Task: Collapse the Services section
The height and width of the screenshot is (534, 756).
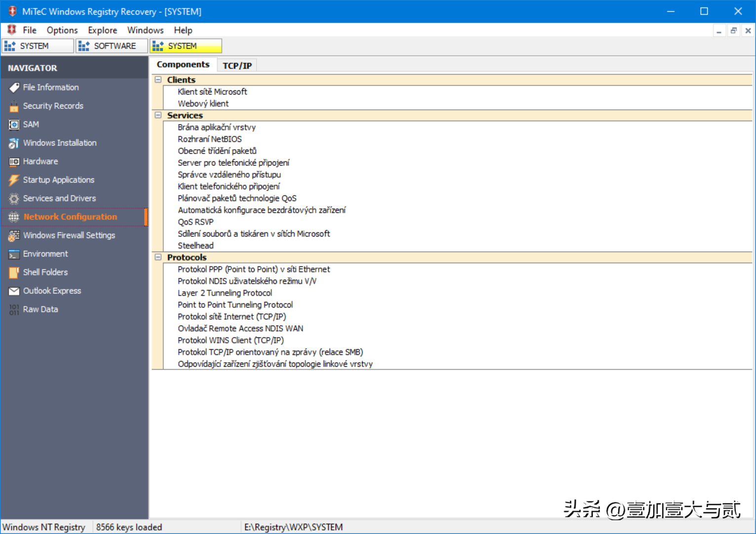Action: pos(158,115)
